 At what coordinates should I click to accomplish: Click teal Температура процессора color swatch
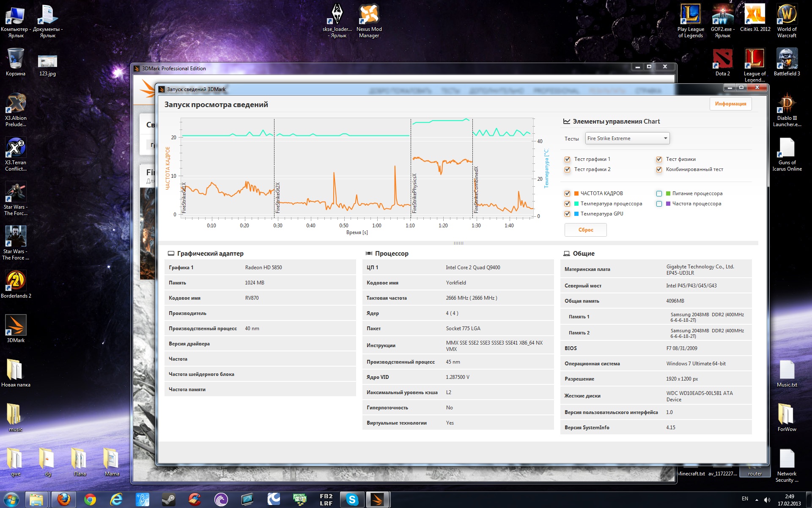pyautogui.click(x=576, y=204)
